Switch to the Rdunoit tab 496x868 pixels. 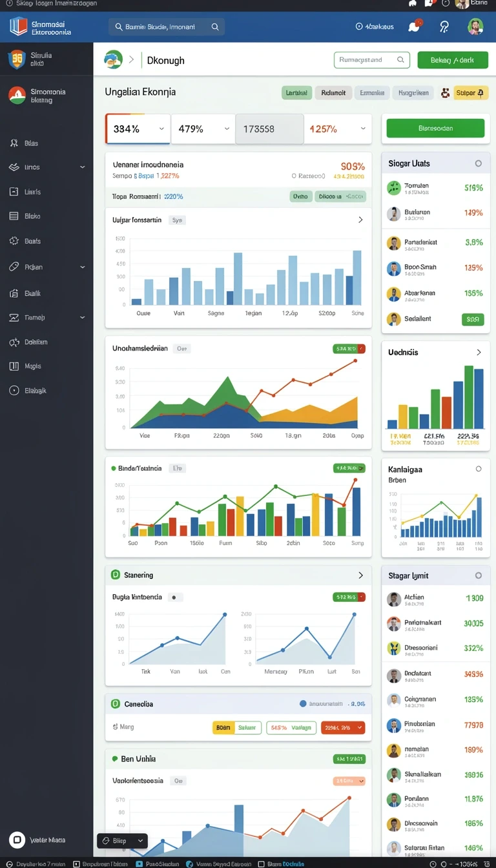click(333, 93)
